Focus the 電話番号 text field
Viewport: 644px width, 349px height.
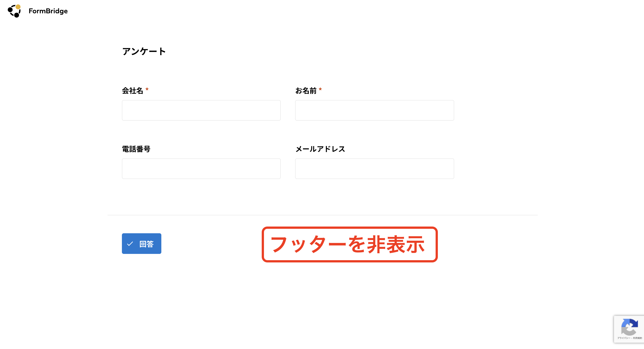pos(201,169)
